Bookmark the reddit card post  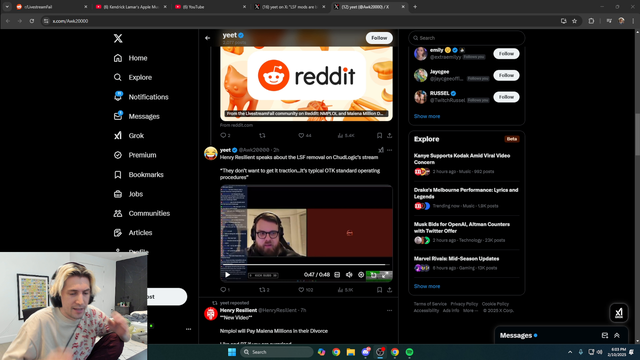coord(379,136)
